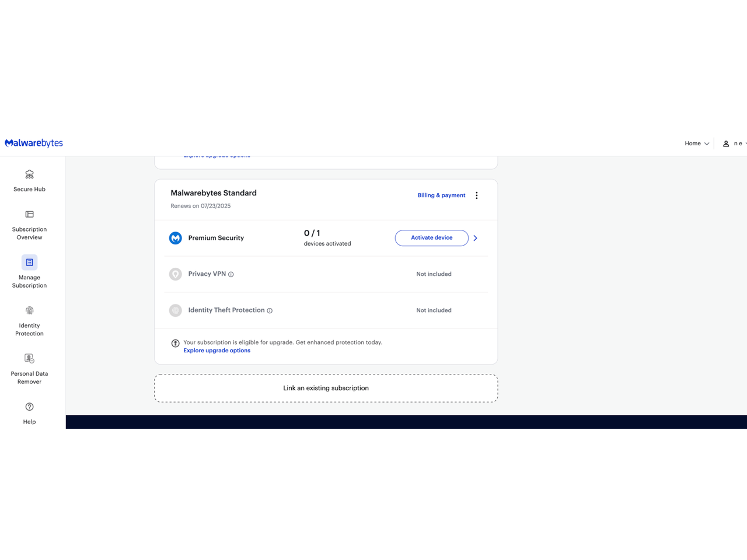This screenshot has height=560, width=747.
Task: Show info for Identity Theft Protection
Action: (x=270, y=311)
